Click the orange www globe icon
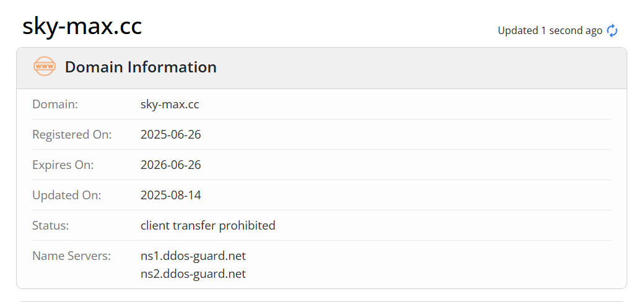Screen dimensions: 644x302 [45, 66]
